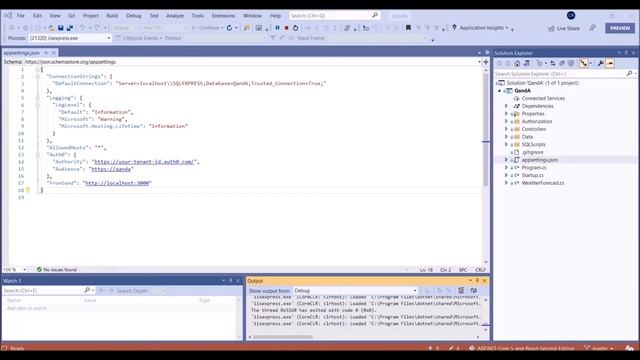Collapse the QandA project node

pos(500,91)
